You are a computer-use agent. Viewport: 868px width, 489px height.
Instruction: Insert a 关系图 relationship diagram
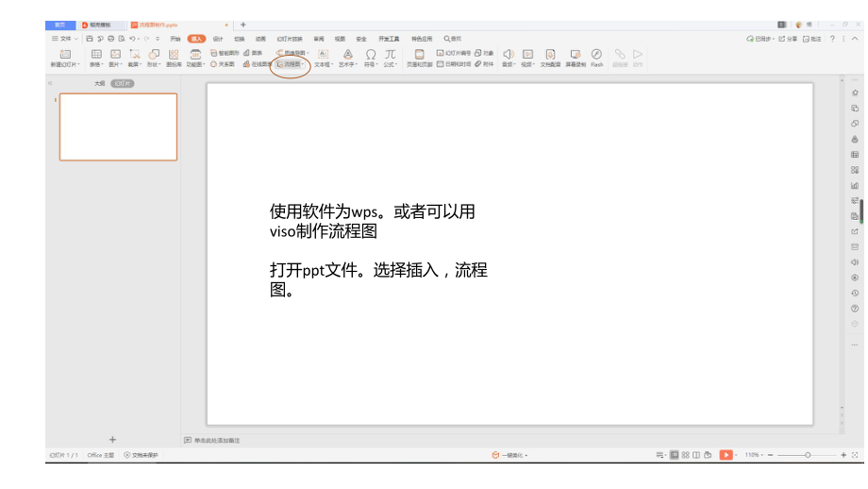pos(222,64)
